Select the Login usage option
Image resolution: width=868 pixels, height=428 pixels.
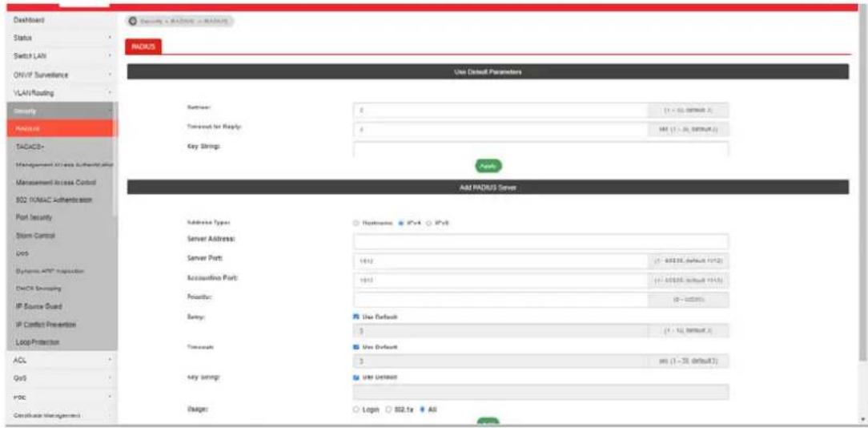[356, 410]
